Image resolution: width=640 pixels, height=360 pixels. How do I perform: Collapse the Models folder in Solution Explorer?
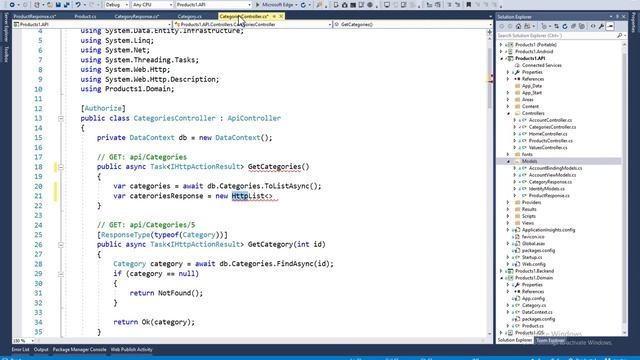coord(508,162)
